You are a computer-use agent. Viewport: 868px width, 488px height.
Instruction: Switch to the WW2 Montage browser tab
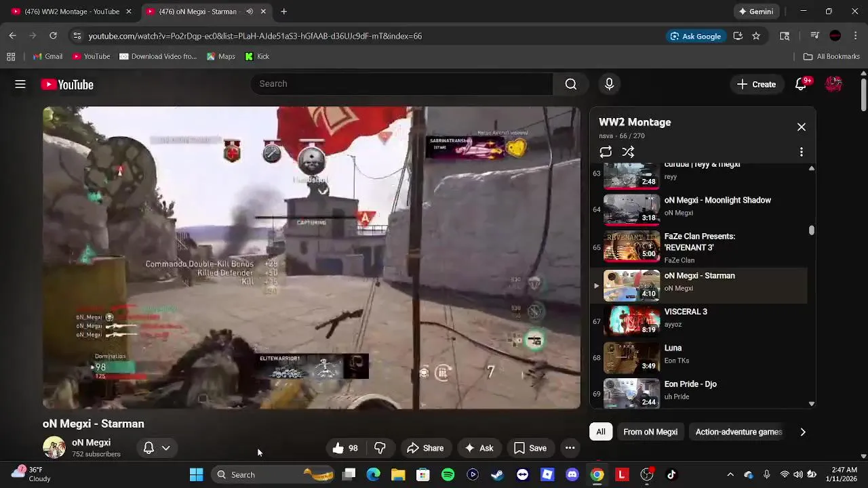coord(71,12)
